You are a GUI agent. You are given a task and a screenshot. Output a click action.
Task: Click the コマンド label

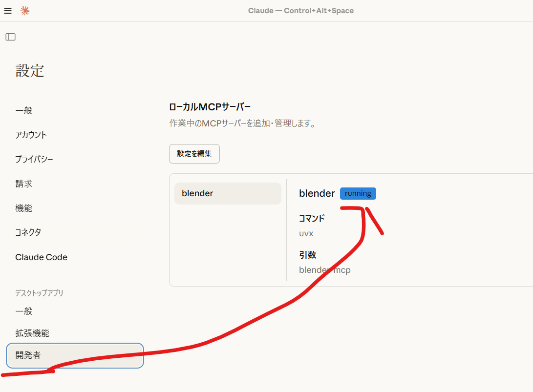point(312,218)
